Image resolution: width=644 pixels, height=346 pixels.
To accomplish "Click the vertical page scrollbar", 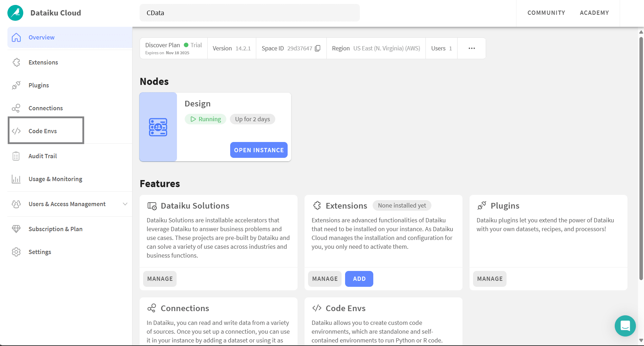I will coord(641,159).
